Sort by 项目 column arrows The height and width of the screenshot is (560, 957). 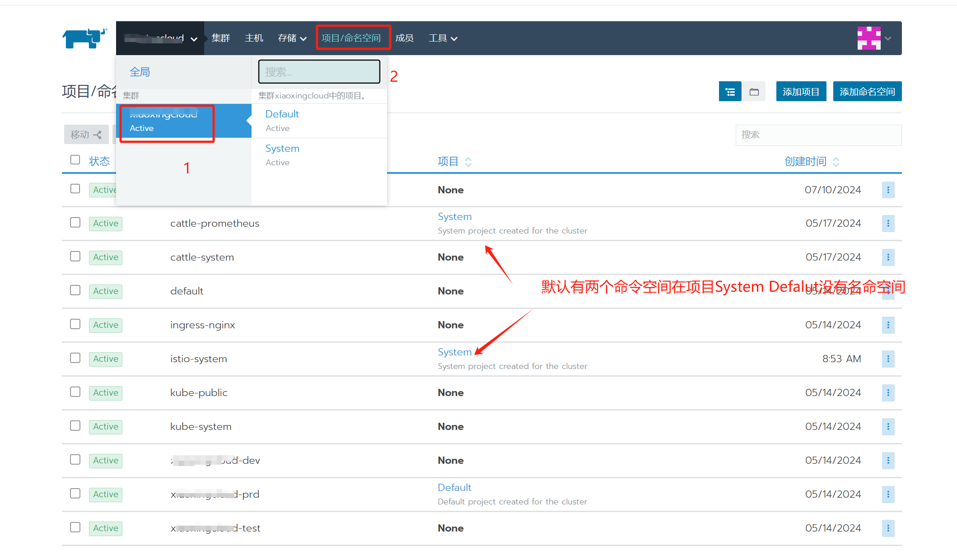pos(468,162)
